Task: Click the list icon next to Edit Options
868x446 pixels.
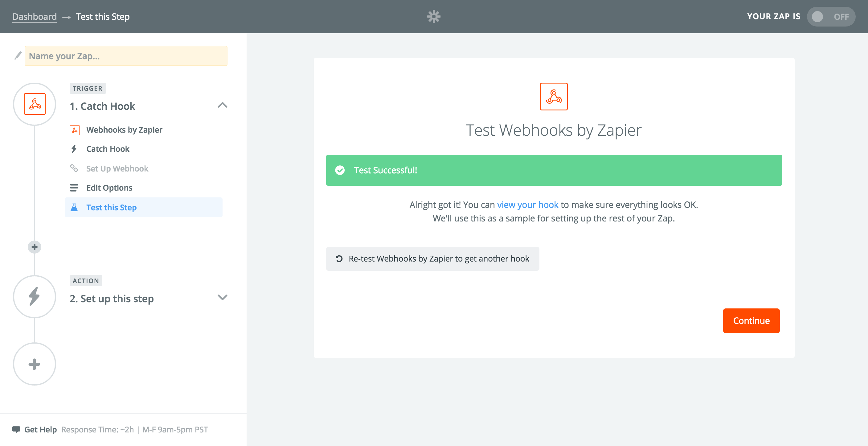Action: coord(74,188)
